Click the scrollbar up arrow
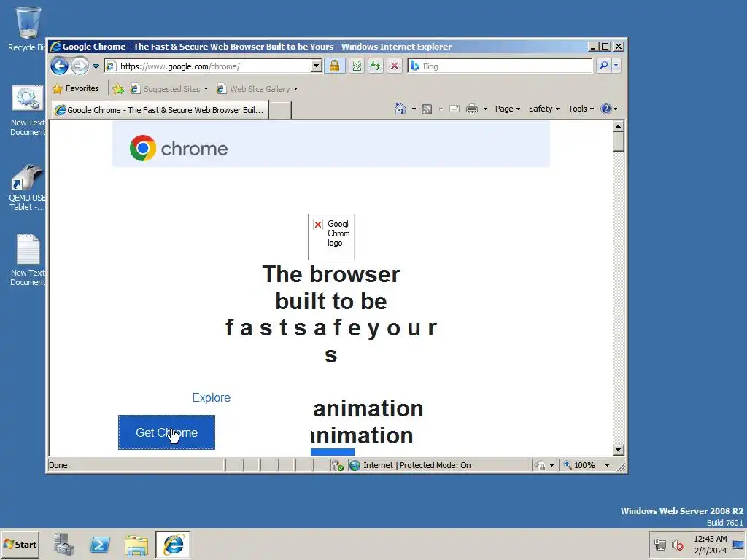 (x=619, y=126)
